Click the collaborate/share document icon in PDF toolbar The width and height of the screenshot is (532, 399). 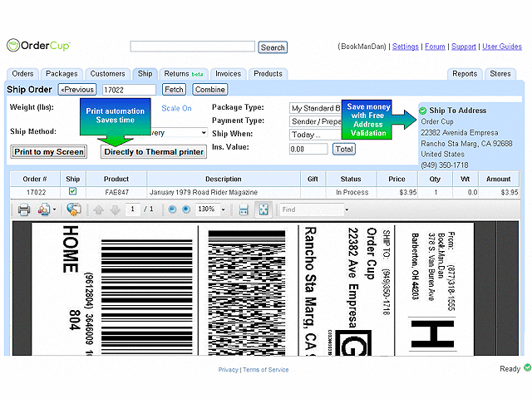pos(44,209)
